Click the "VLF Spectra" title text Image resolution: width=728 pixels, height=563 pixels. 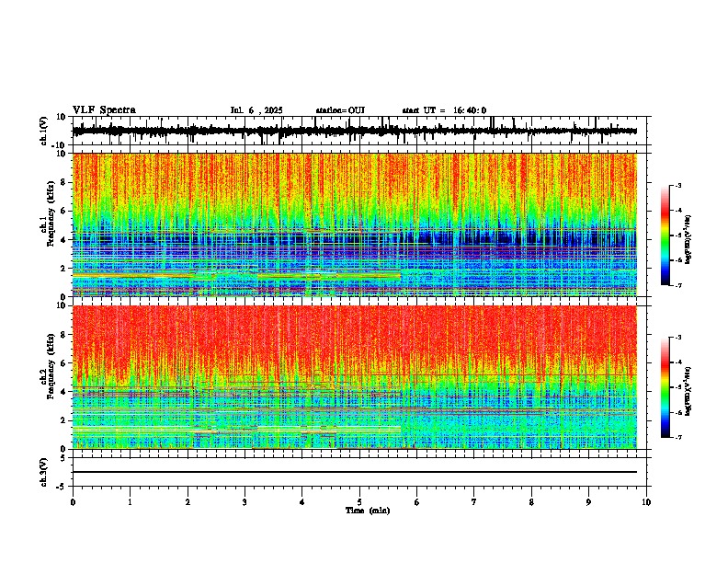point(104,110)
